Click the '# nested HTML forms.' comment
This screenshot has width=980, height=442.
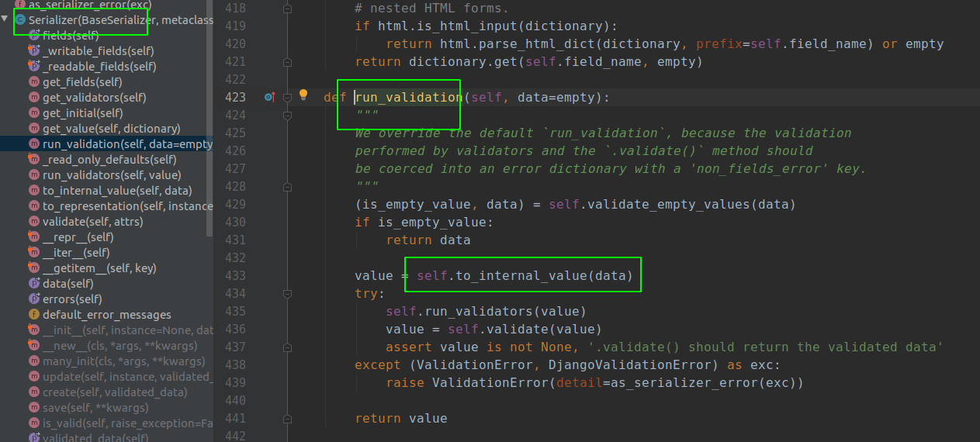[432, 8]
